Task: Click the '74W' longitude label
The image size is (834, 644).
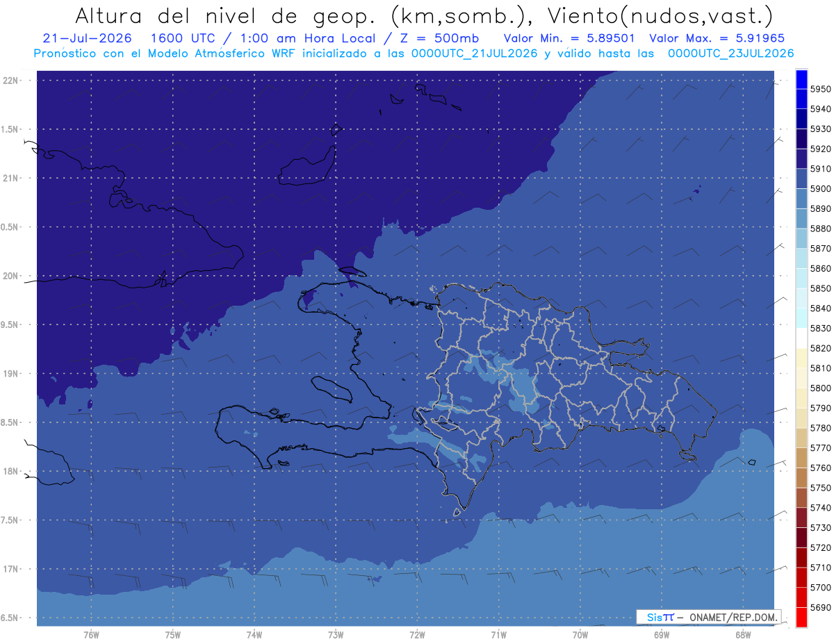Action: click(254, 634)
